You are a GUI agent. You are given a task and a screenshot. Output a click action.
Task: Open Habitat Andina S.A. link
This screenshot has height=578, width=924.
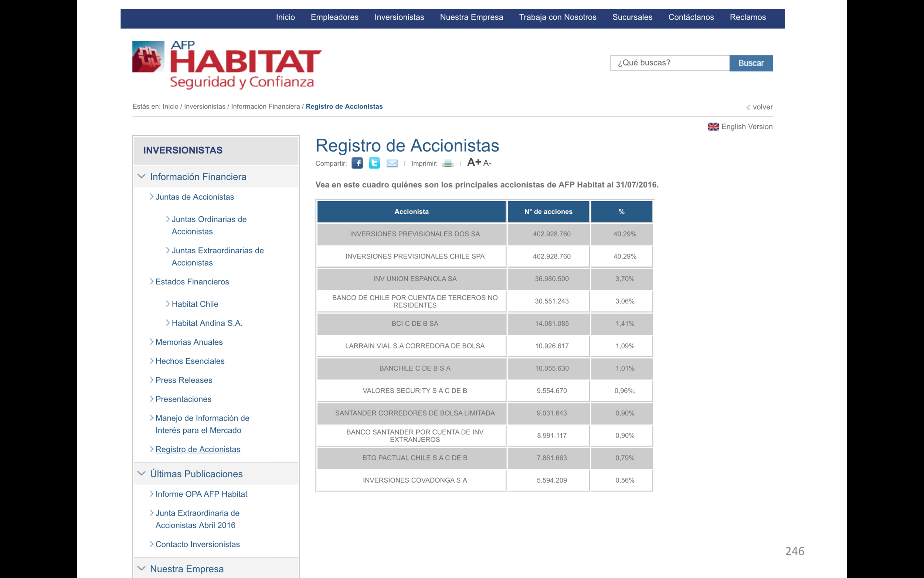[207, 323]
